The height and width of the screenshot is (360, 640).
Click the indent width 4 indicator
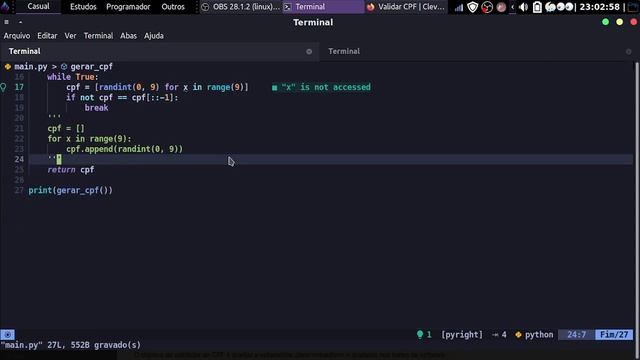pos(499,335)
